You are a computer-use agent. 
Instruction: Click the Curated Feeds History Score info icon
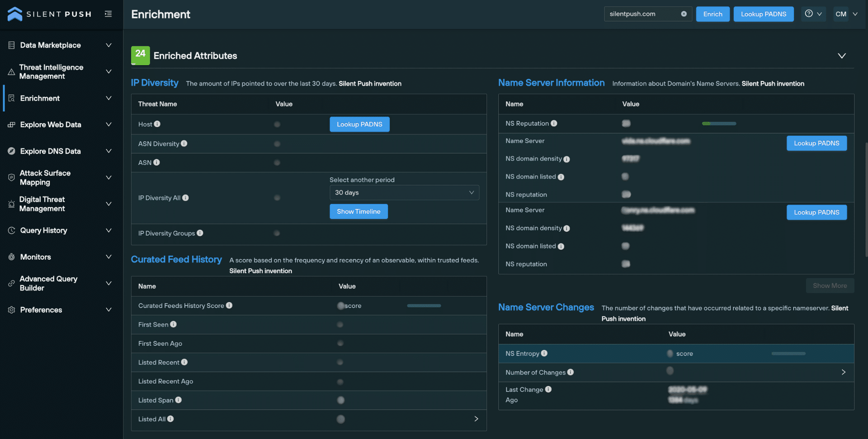coord(229,305)
